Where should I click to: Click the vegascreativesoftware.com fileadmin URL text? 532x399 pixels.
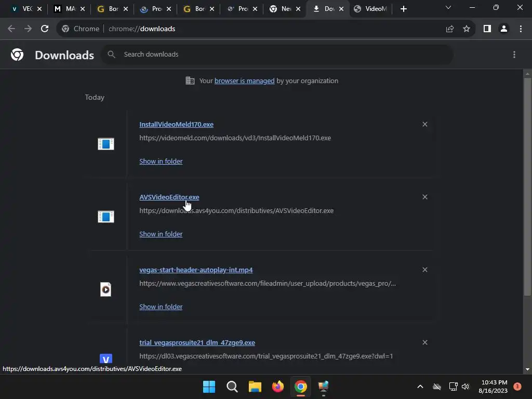(x=268, y=283)
